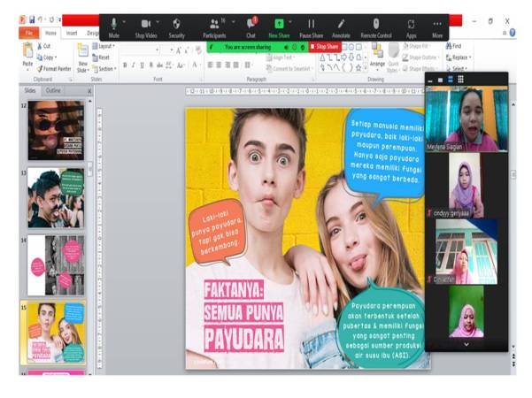Click the green New Share icon

pyautogui.click(x=280, y=24)
